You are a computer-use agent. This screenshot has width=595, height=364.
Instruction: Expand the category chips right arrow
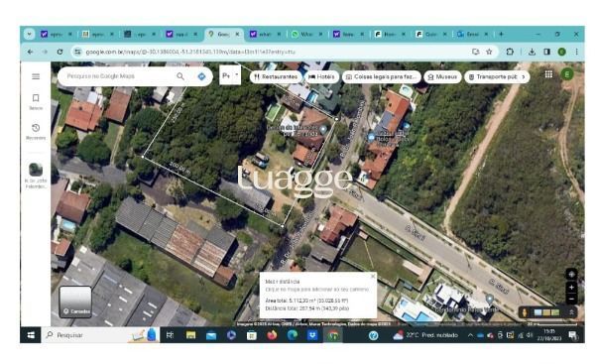(524, 76)
